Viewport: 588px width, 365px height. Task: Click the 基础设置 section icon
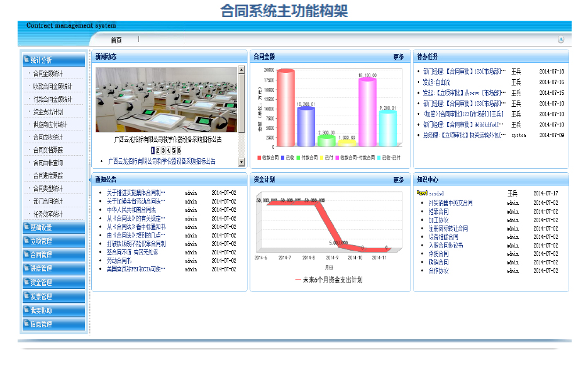[x=26, y=227]
